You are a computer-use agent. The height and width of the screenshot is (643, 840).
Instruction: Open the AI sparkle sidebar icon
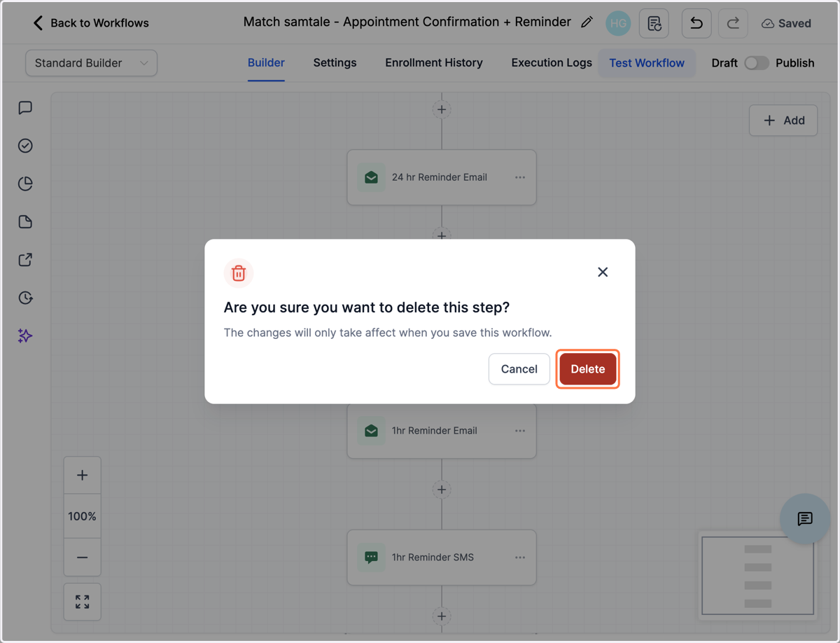click(x=25, y=336)
